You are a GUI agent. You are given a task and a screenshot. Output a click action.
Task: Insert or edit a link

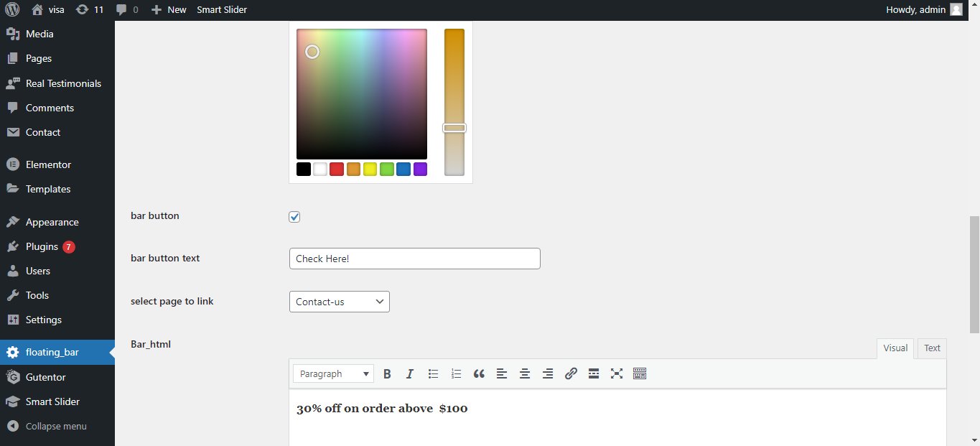pyautogui.click(x=571, y=373)
